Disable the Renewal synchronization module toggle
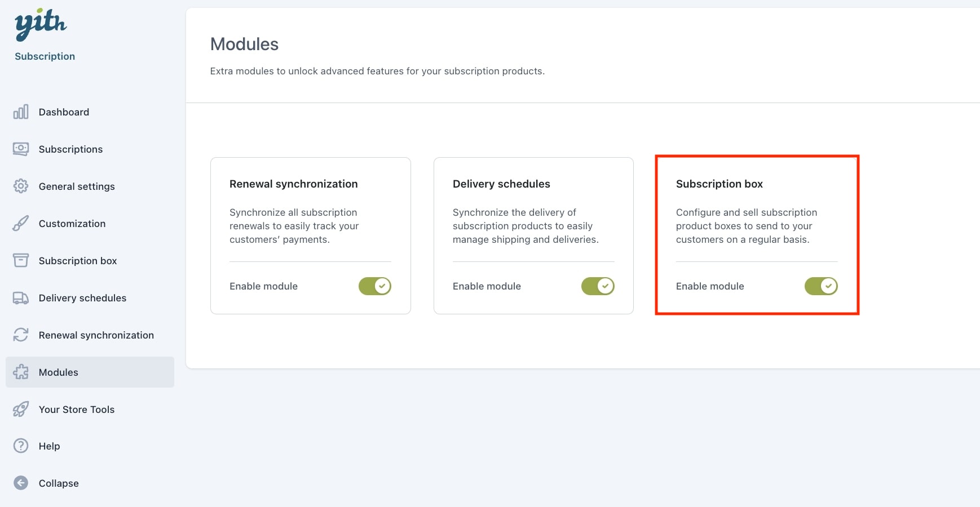The width and height of the screenshot is (980, 507). pyautogui.click(x=375, y=286)
